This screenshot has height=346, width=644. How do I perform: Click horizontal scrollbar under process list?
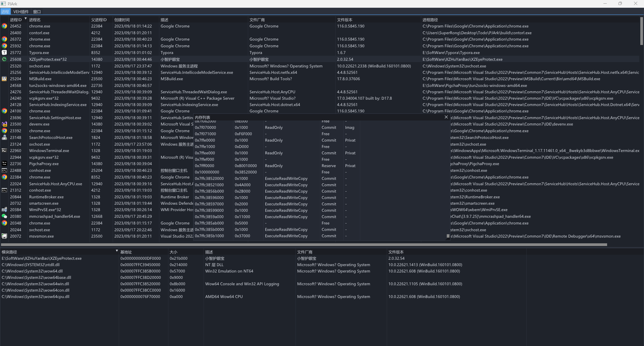[304, 245]
